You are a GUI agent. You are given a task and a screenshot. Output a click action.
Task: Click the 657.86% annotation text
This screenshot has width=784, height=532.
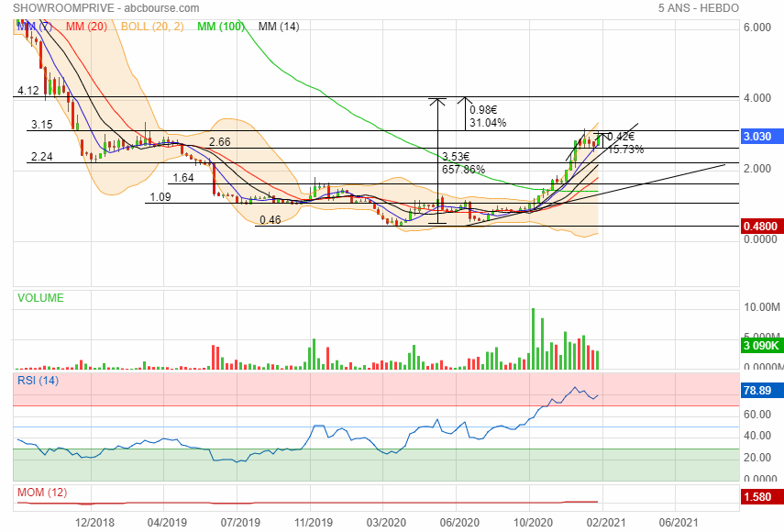[x=463, y=170]
